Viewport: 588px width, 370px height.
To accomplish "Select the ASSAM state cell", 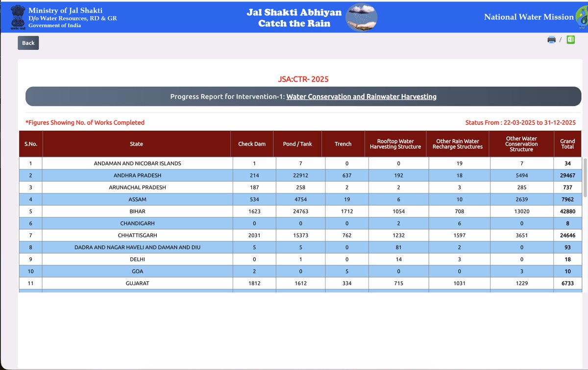I will 137,199.
